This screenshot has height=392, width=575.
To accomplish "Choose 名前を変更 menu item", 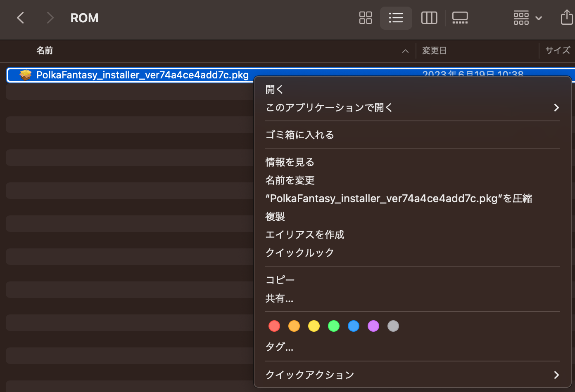I will click(x=412, y=180).
